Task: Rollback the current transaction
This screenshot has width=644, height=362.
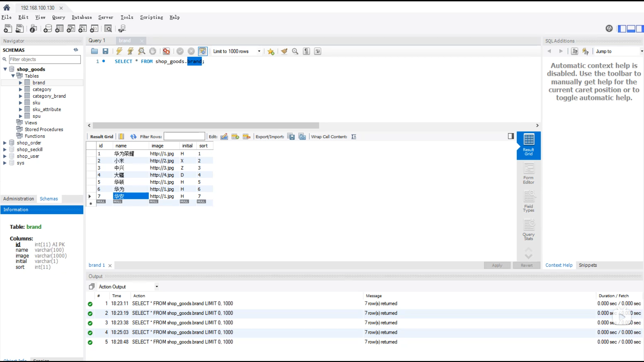Action: point(191,51)
